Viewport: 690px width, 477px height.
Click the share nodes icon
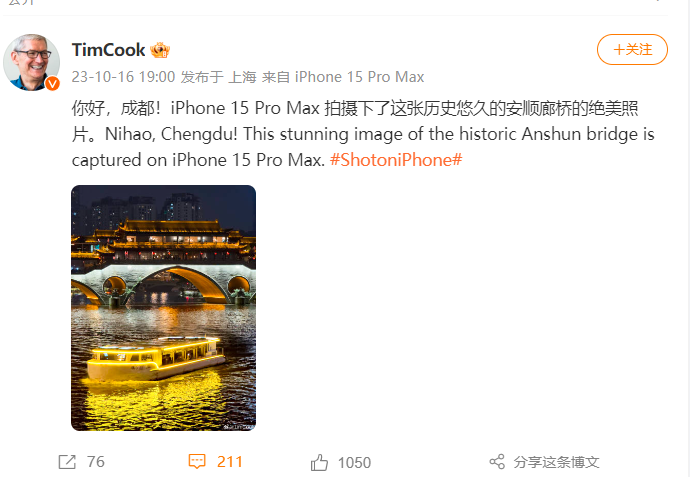click(x=497, y=462)
